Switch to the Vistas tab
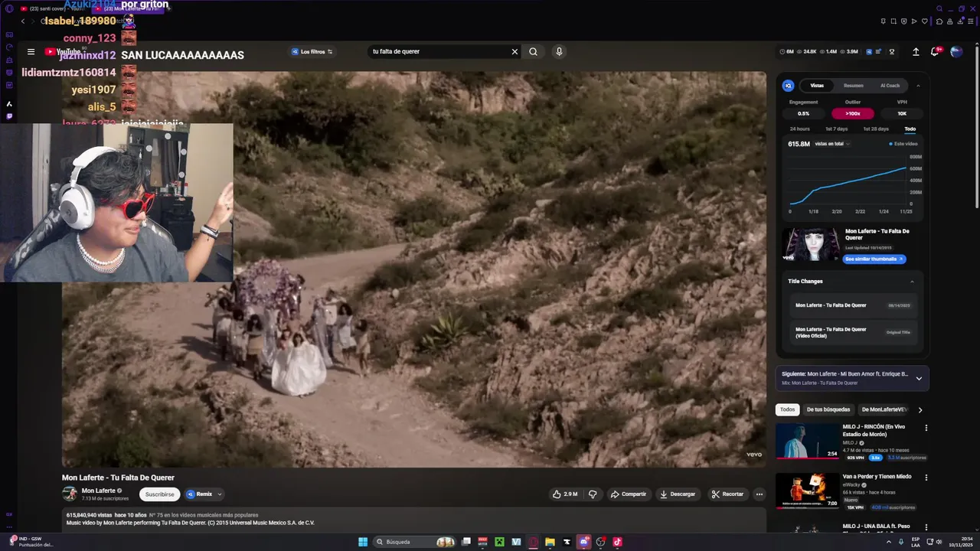 817,86
